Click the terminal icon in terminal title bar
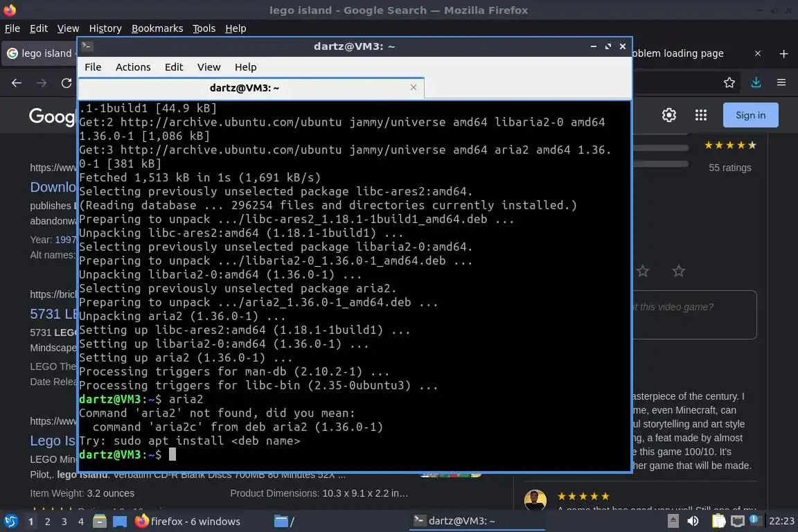This screenshot has width=798, height=532. 87,46
